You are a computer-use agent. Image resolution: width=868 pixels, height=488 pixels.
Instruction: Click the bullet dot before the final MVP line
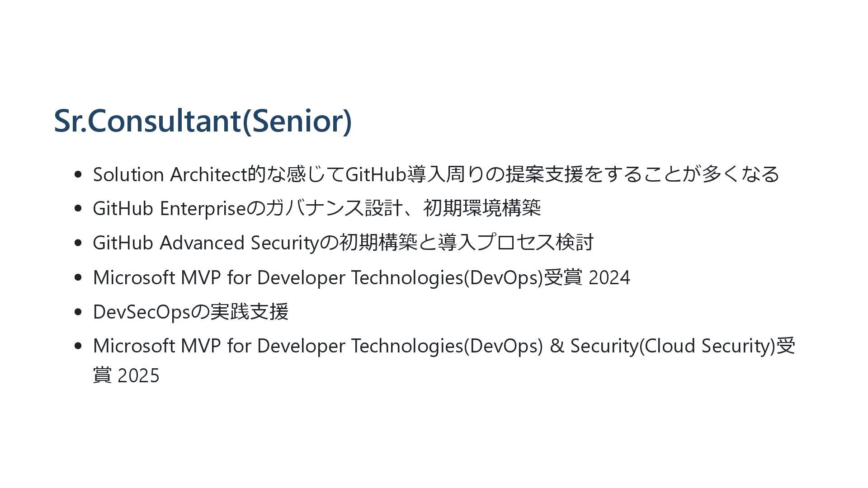78,346
